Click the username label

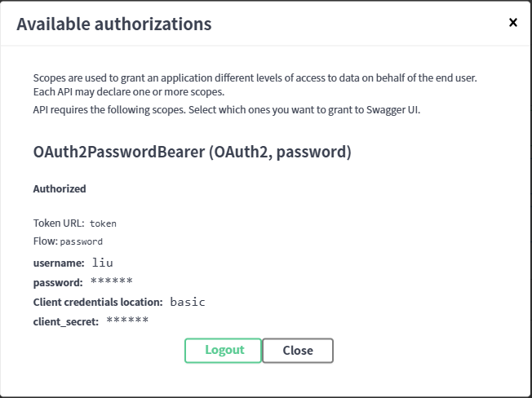point(59,263)
